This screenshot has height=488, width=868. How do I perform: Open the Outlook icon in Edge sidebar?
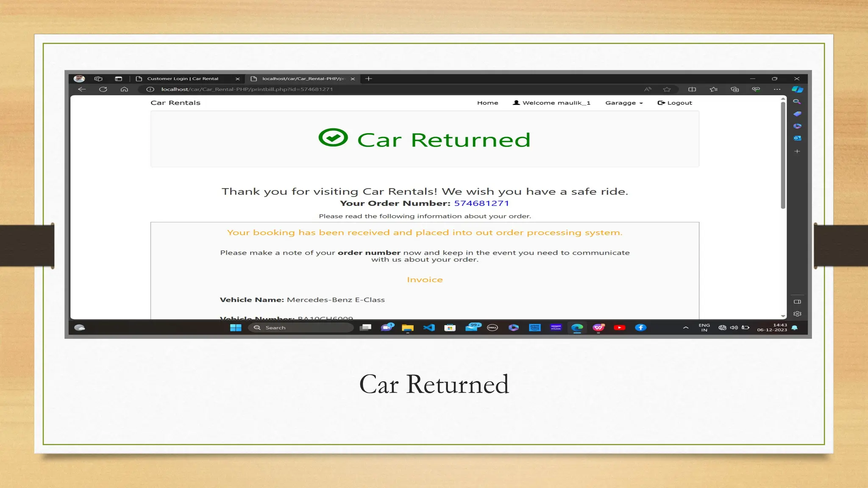coord(797,138)
